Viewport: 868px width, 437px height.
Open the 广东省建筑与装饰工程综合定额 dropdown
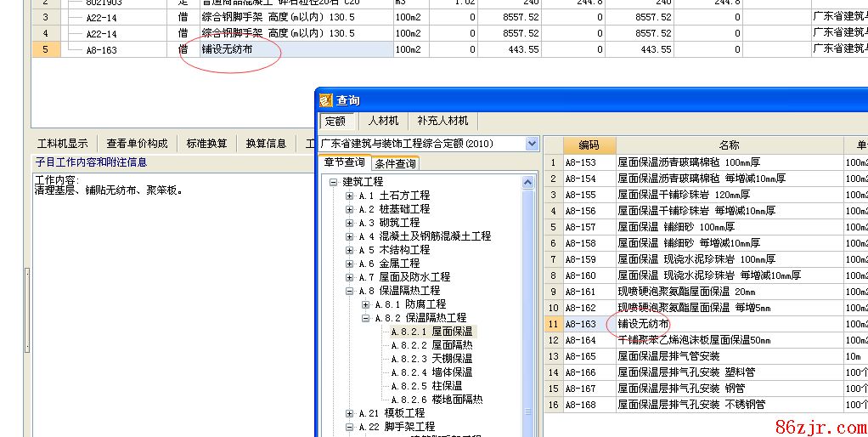532,144
